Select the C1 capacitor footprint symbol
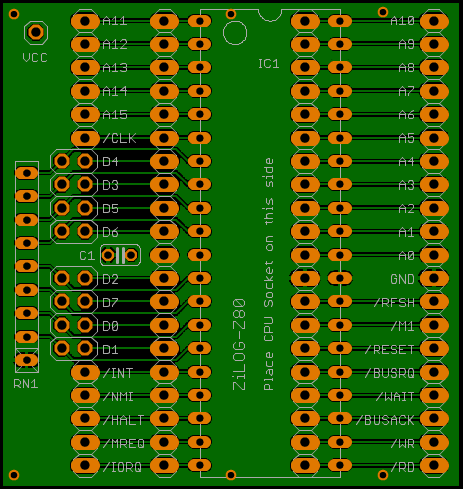Screen dimensions: 463x489 coord(120,255)
